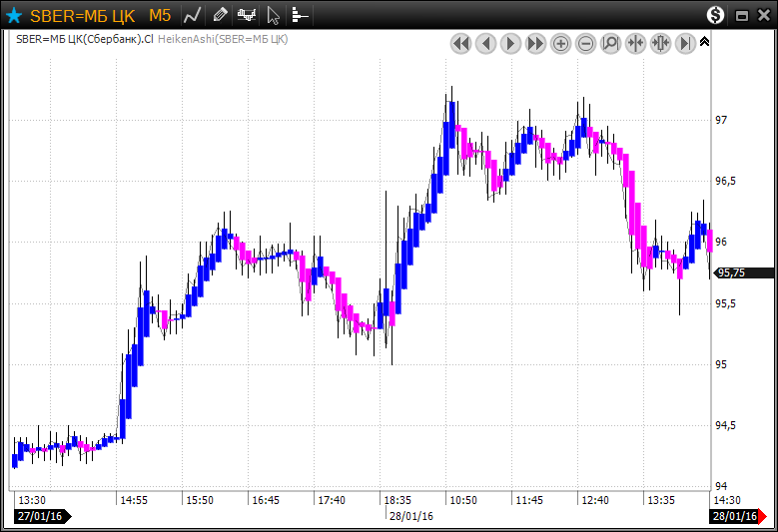This screenshot has width=778, height=532.
Task: Change the M5 timeframe setting
Action: 160,15
